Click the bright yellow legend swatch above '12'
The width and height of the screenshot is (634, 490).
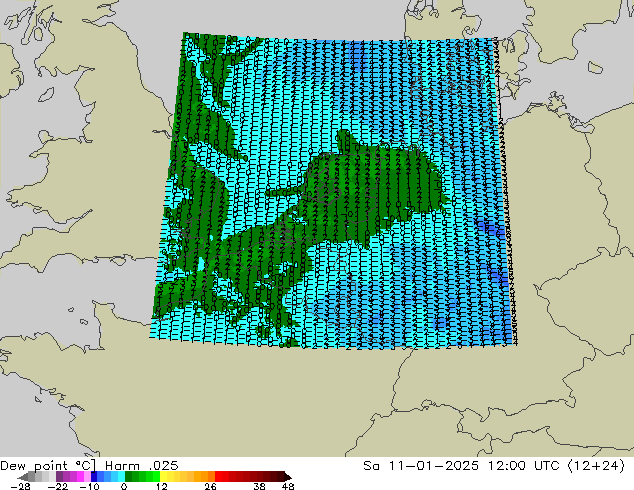click(x=163, y=477)
